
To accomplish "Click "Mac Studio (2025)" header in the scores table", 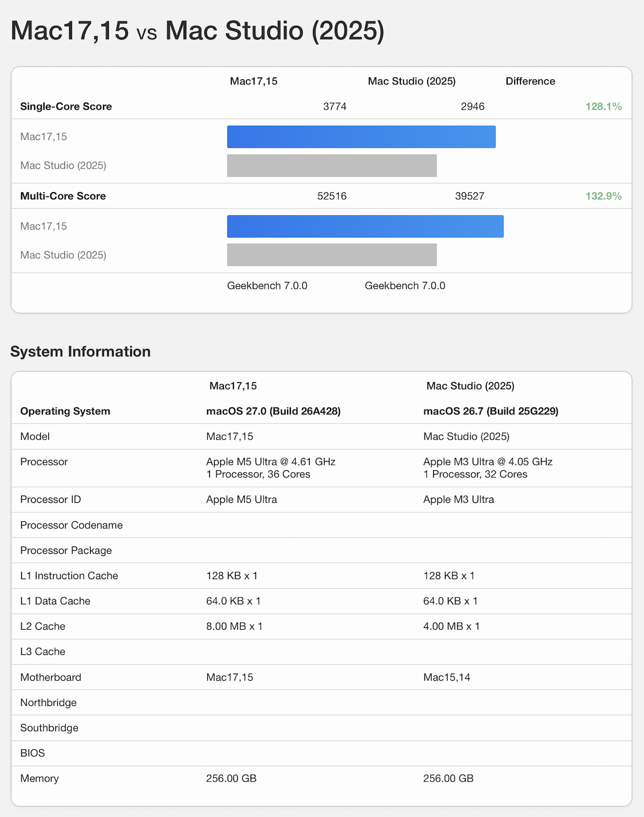I will click(x=412, y=81).
